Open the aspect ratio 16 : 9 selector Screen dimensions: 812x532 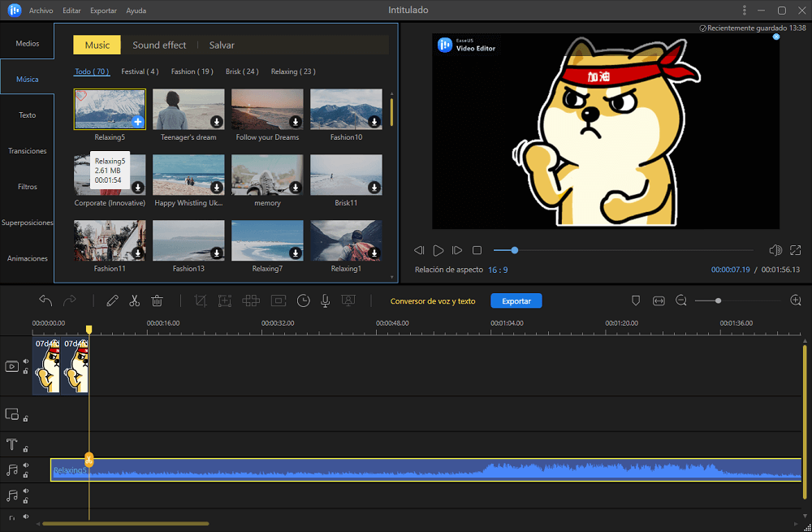point(498,270)
